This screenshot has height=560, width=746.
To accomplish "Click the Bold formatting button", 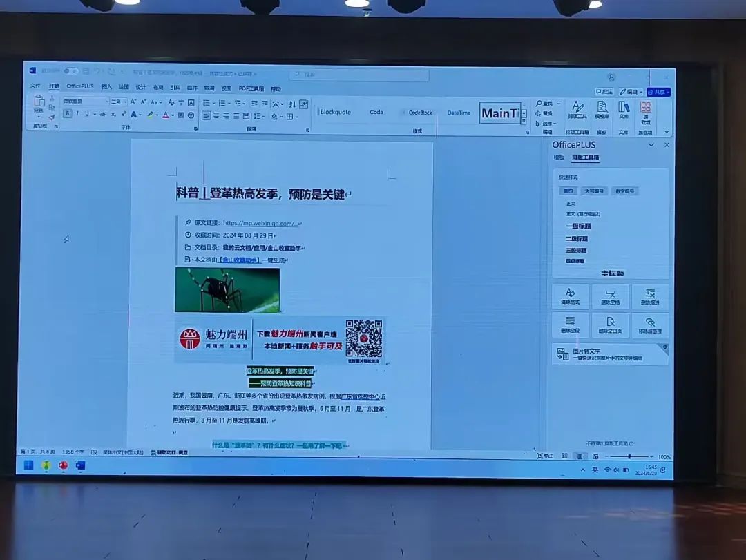I will [x=68, y=115].
